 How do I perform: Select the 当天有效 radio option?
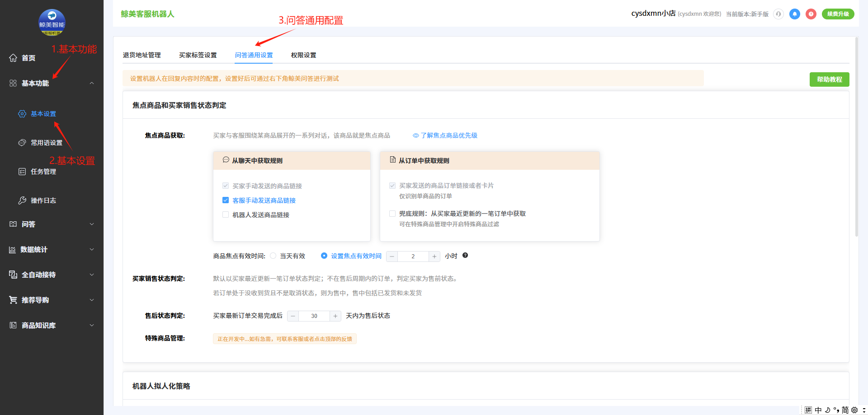click(x=273, y=256)
